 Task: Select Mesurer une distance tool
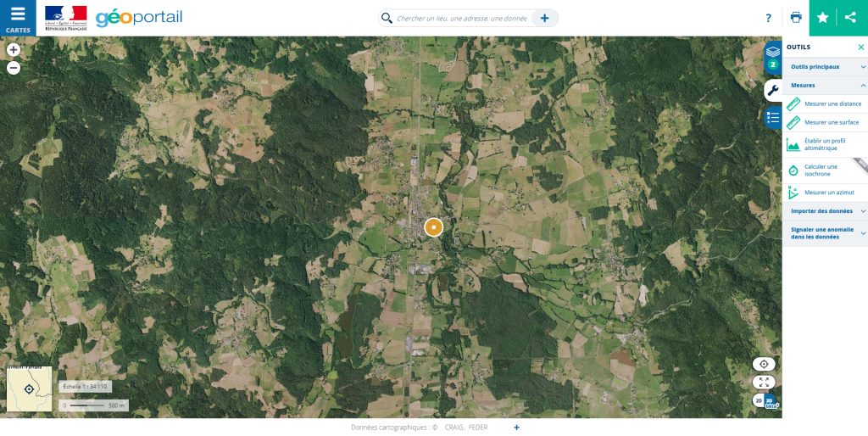tap(825, 103)
